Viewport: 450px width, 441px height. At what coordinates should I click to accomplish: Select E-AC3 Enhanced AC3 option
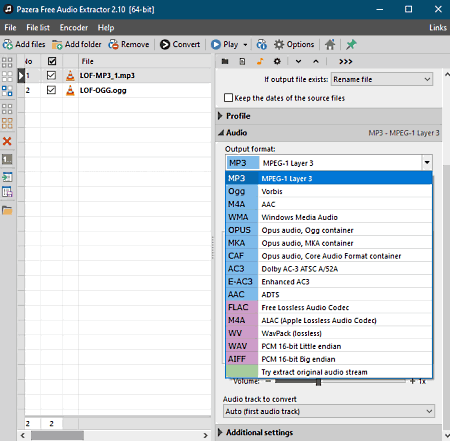point(329,282)
